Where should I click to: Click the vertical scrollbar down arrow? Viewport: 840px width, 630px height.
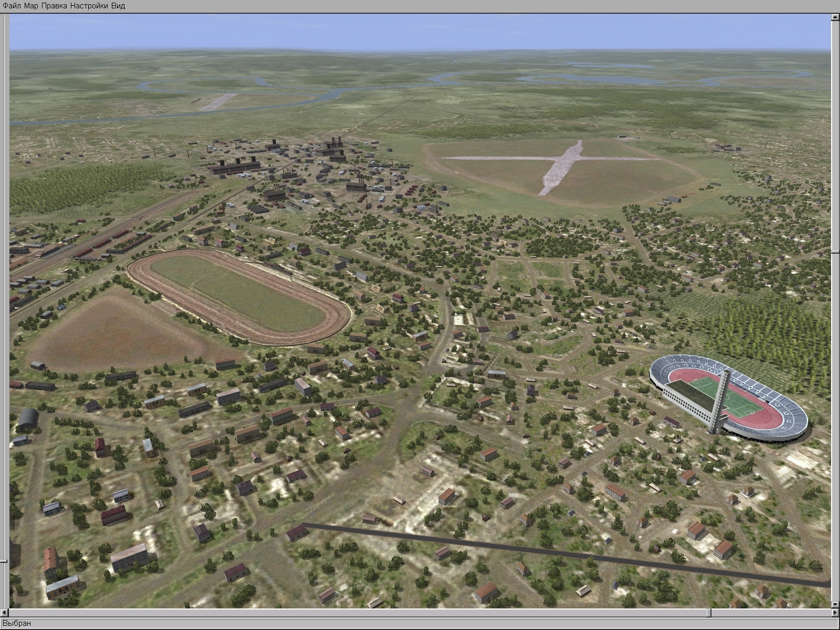pyautogui.click(x=835, y=605)
